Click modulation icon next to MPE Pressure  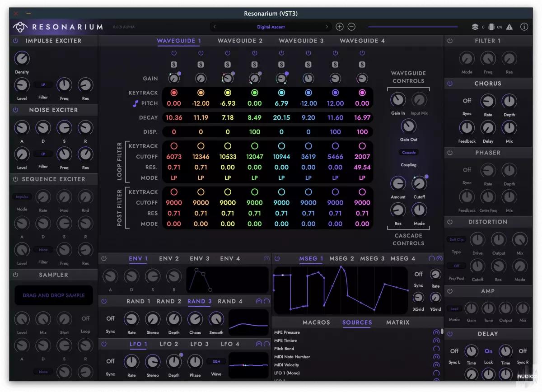pos(436,332)
